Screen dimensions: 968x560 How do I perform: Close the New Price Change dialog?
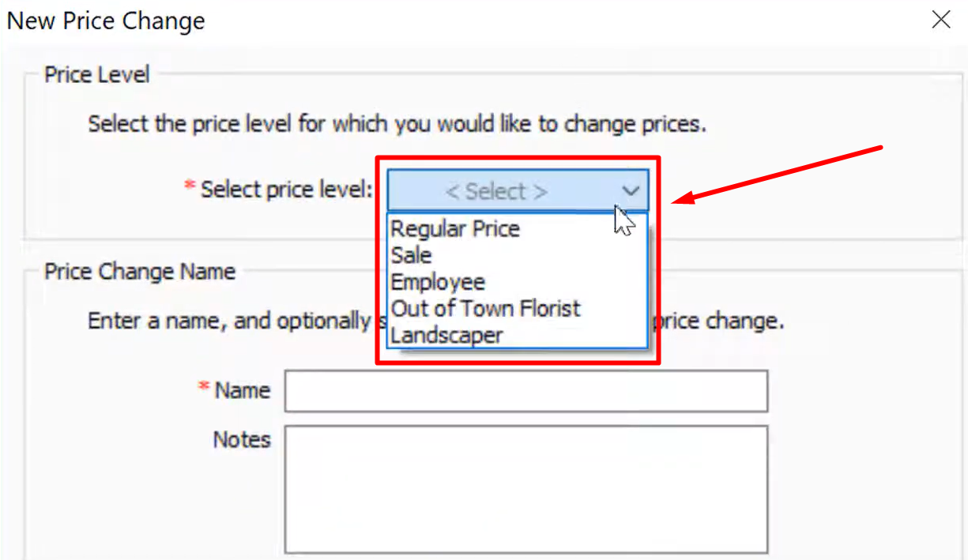pyautogui.click(x=940, y=20)
